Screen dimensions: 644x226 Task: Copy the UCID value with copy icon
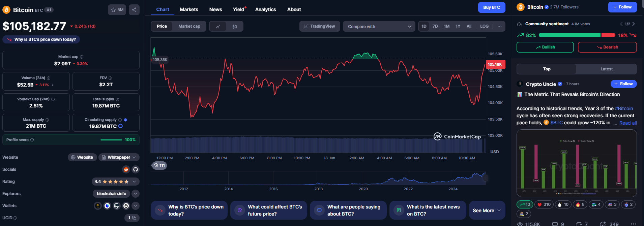(134, 218)
